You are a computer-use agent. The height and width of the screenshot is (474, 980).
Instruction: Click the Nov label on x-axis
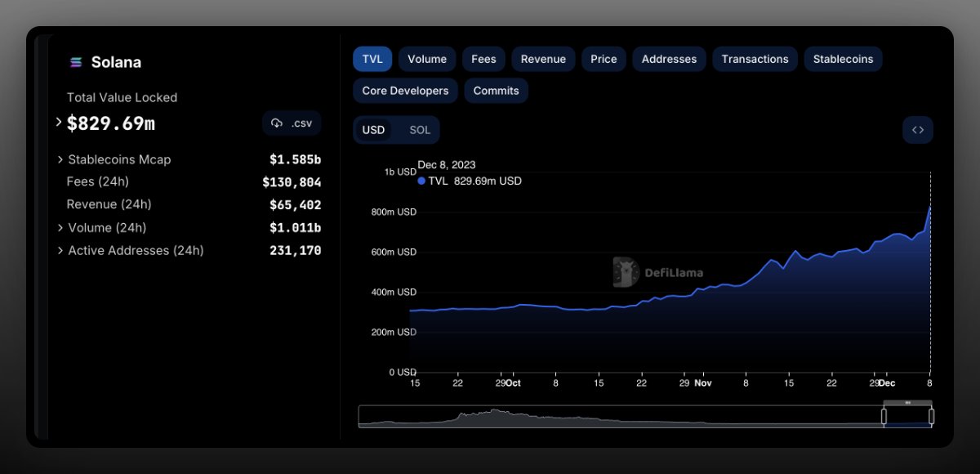click(x=703, y=382)
